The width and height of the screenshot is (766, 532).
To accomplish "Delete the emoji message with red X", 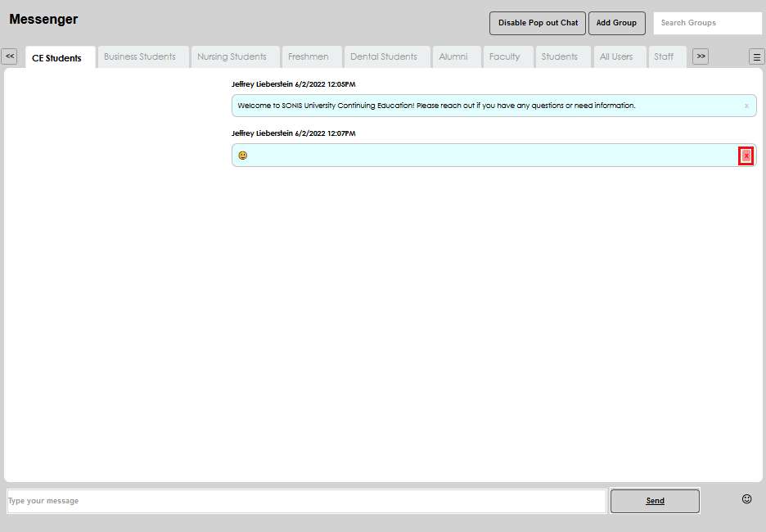I will click(746, 155).
